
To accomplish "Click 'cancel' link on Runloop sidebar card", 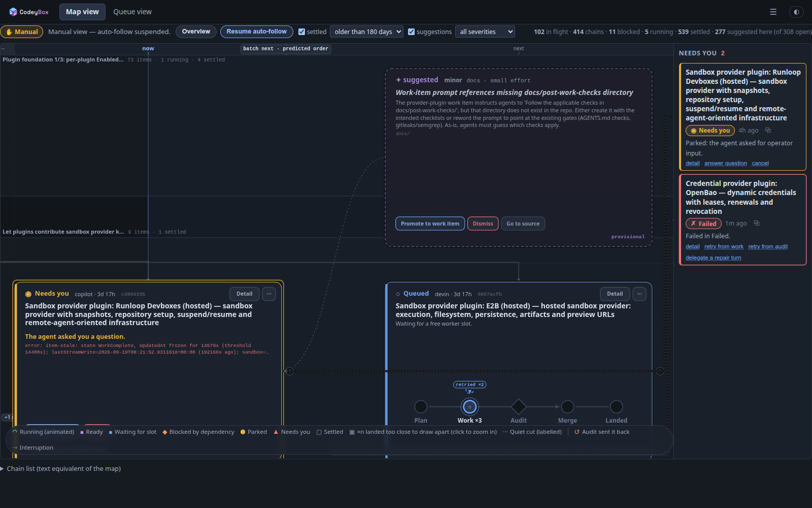I will click(760, 163).
